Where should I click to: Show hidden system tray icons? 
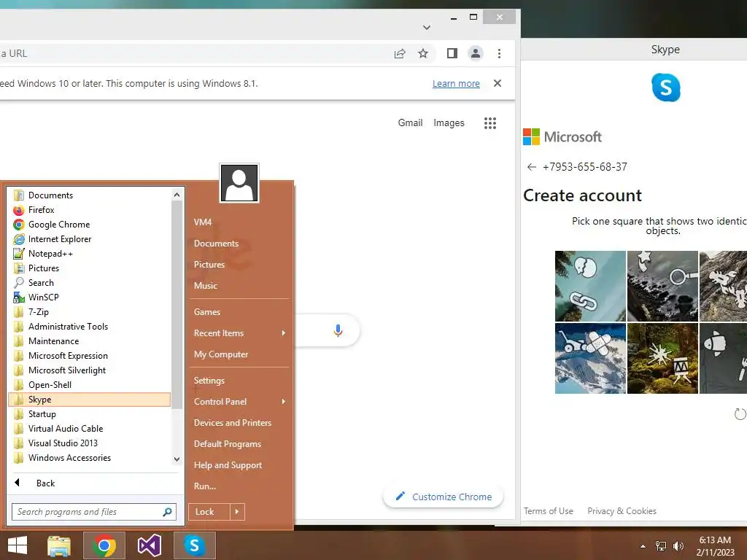[x=643, y=546]
